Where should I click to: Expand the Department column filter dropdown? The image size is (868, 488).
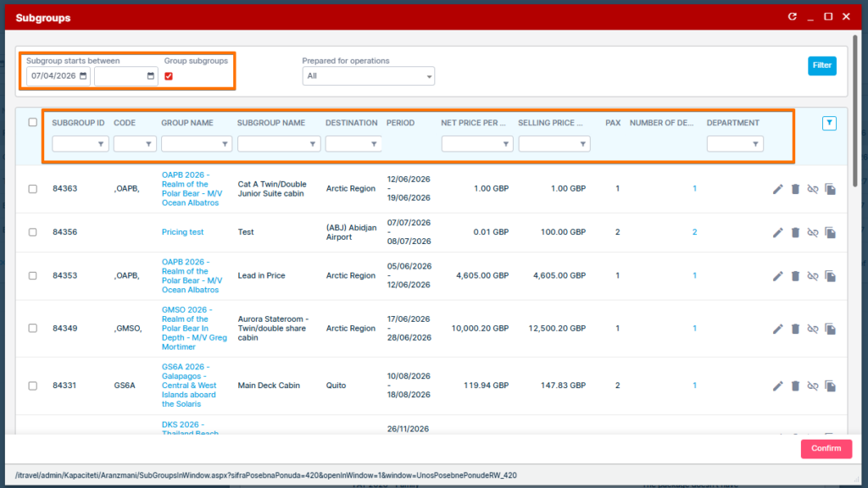[734, 144]
